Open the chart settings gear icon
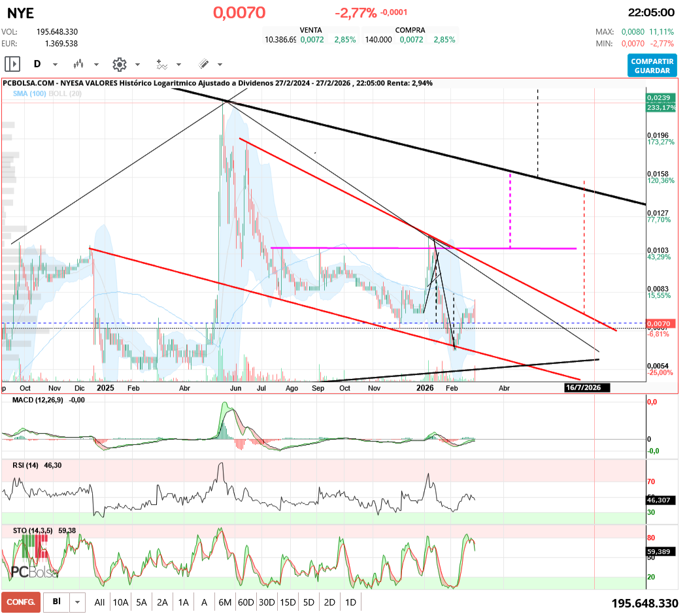687x616 pixels. 119,64
